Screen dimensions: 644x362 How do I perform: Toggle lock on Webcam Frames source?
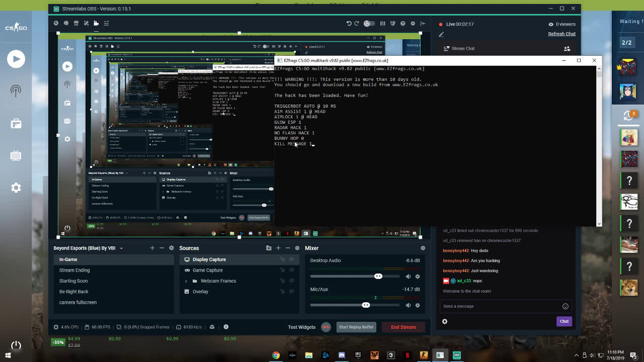point(282,281)
